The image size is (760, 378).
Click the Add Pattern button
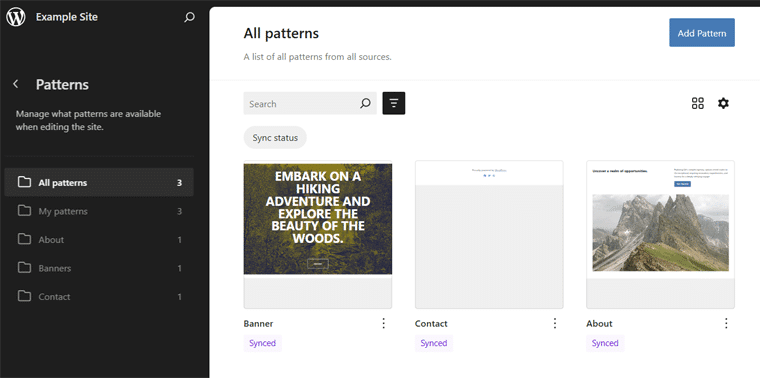point(702,33)
